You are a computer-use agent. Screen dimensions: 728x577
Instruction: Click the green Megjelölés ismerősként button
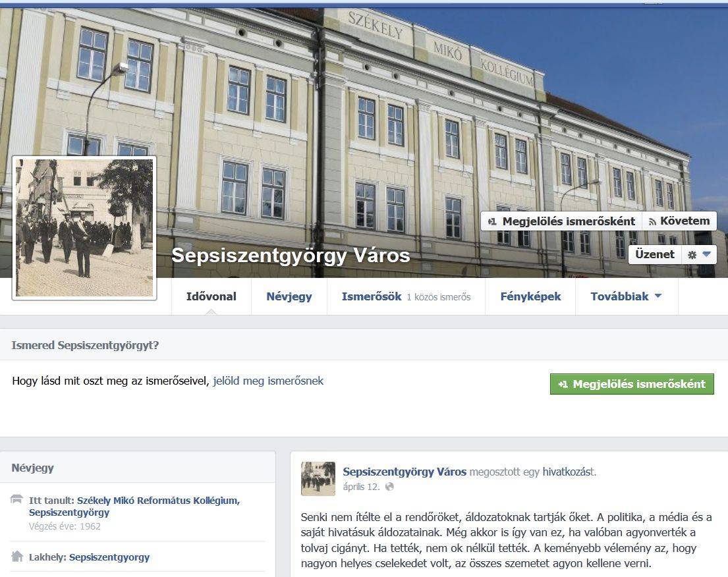click(632, 384)
